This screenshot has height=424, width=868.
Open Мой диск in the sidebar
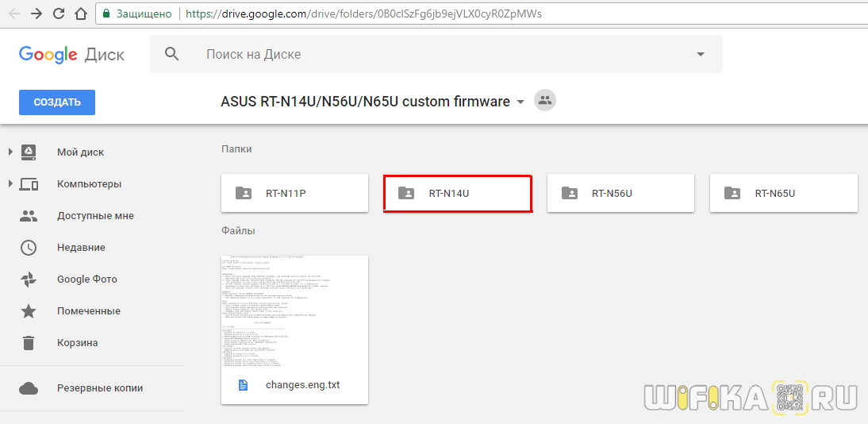pos(80,152)
